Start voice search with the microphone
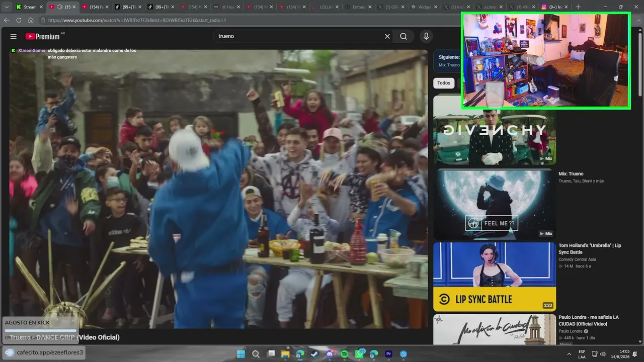 point(426,36)
